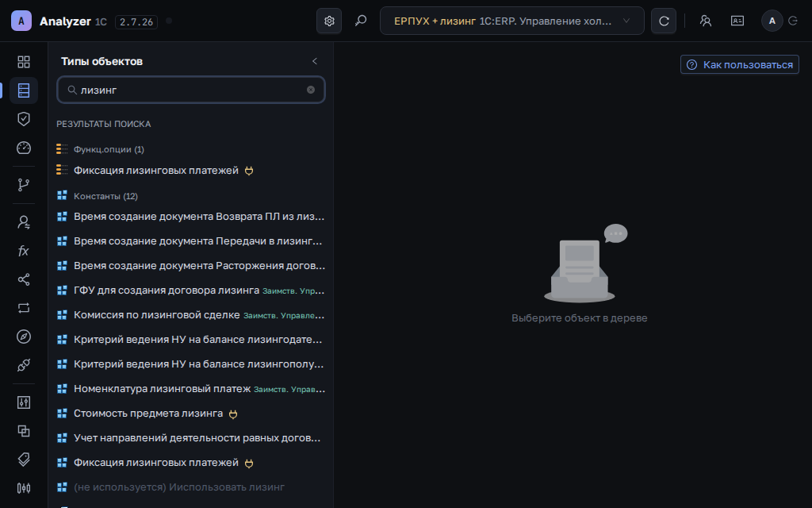Click the compass sidebar icon

coord(24,337)
